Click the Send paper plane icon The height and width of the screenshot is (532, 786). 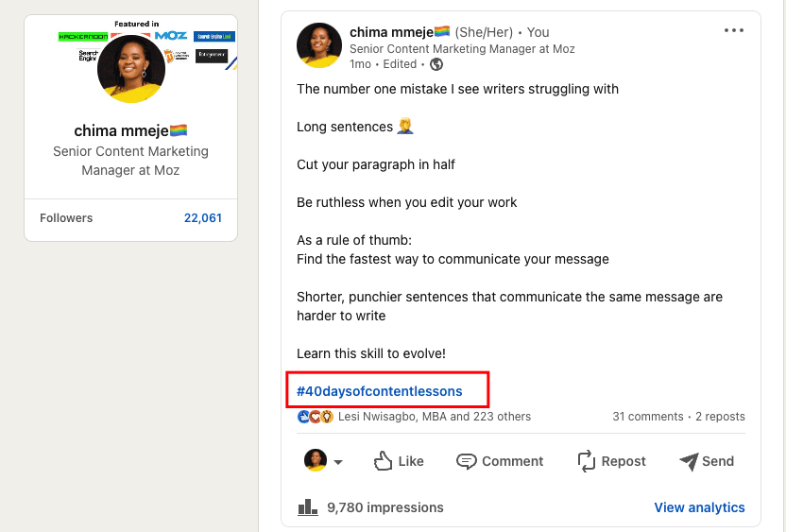(x=688, y=461)
